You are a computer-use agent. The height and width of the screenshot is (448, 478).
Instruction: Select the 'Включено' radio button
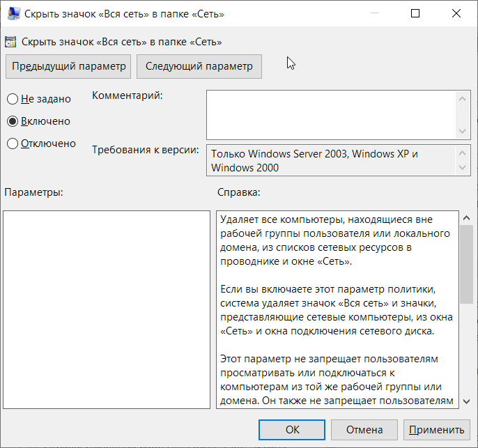(x=13, y=121)
